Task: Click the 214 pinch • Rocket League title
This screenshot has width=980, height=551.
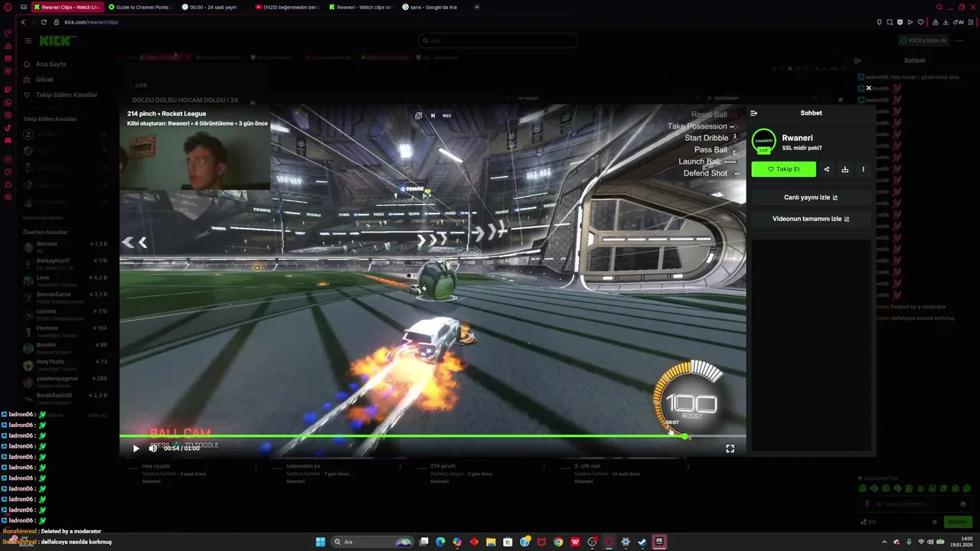Action: pyautogui.click(x=166, y=113)
